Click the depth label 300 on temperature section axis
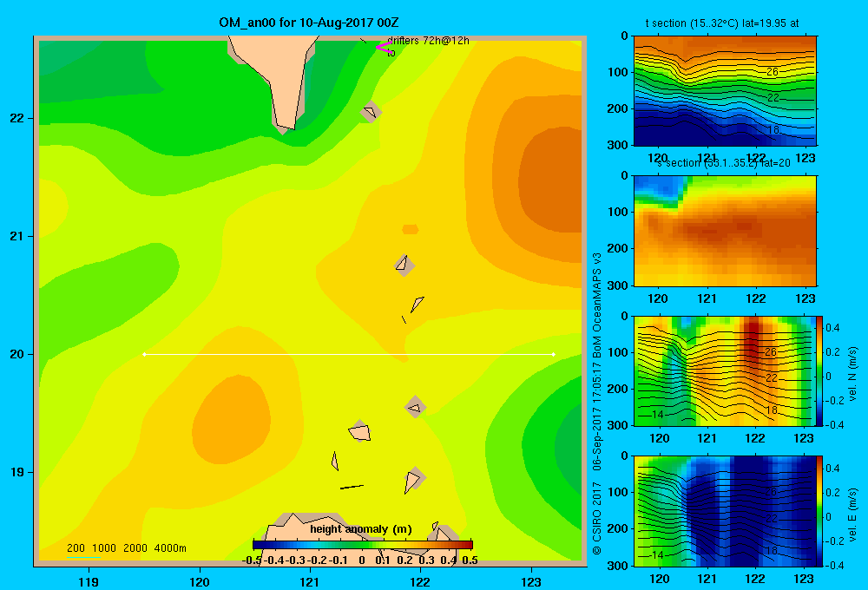Image resolution: width=868 pixels, height=590 pixels. [618, 145]
